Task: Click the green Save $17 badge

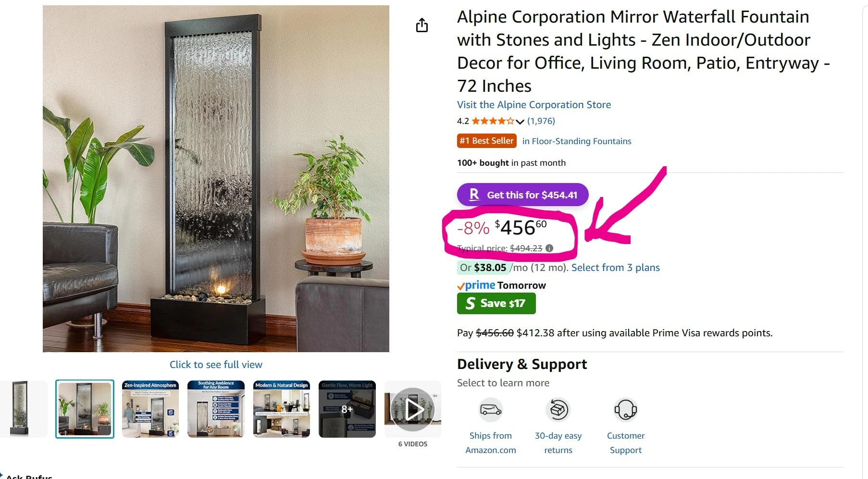Action: 496,303
